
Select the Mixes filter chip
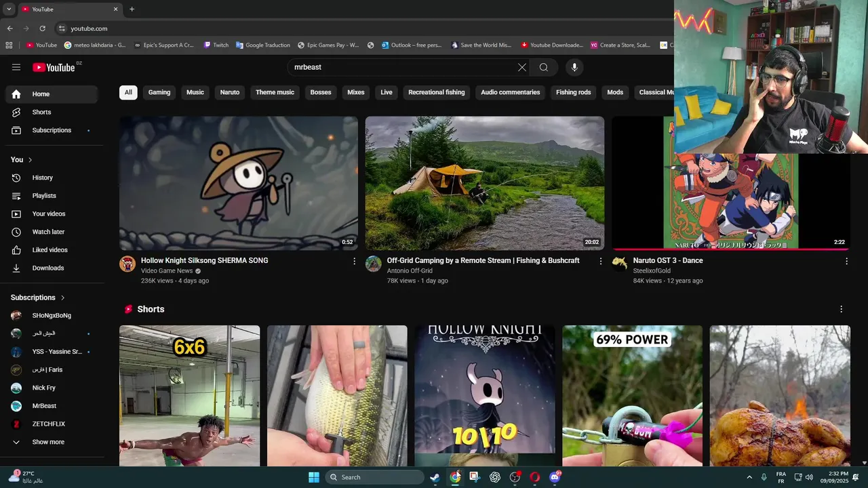click(x=356, y=92)
